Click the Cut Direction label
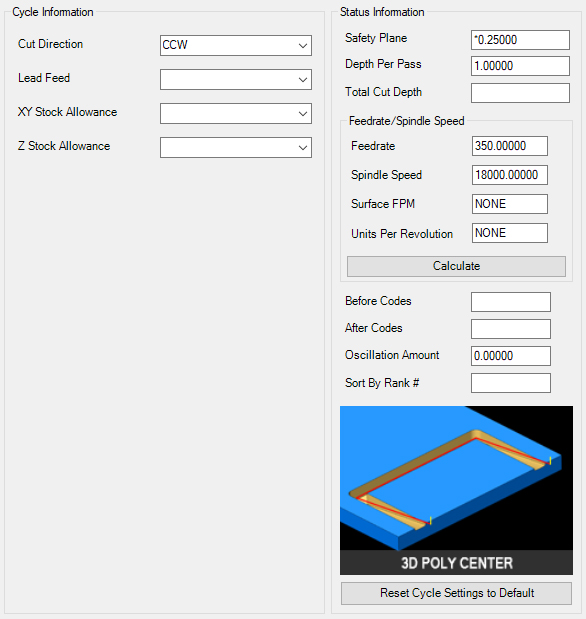Image resolution: width=586 pixels, height=619 pixels. pos(51,44)
